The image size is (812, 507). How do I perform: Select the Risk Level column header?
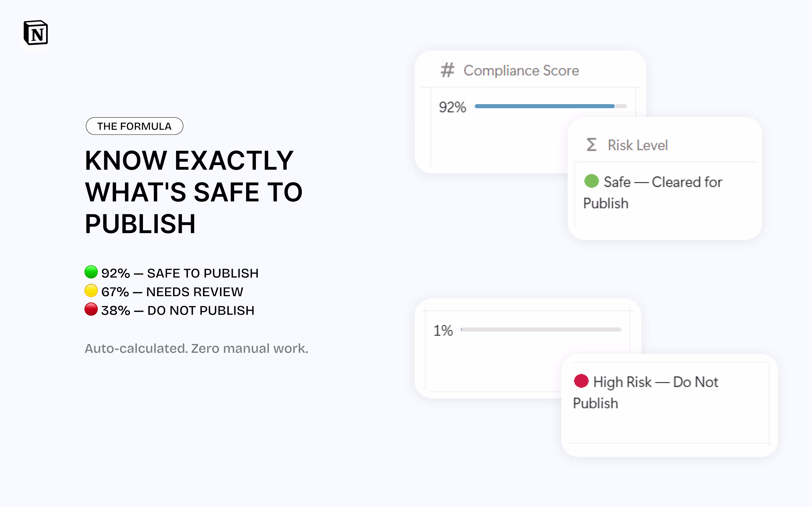tap(638, 145)
